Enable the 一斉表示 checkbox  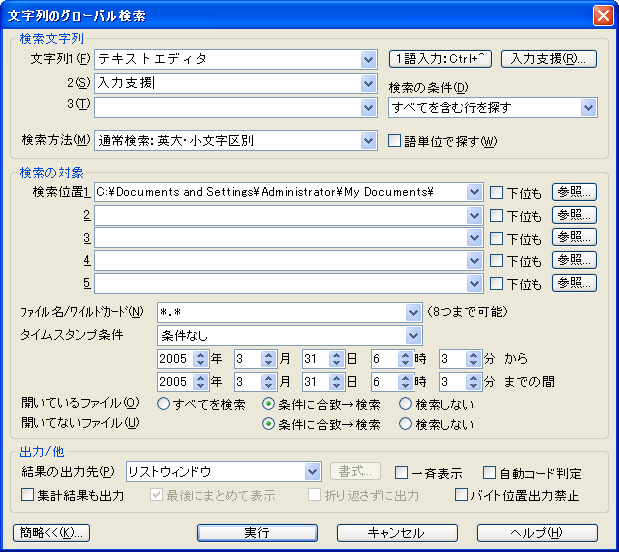tap(401, 473)
